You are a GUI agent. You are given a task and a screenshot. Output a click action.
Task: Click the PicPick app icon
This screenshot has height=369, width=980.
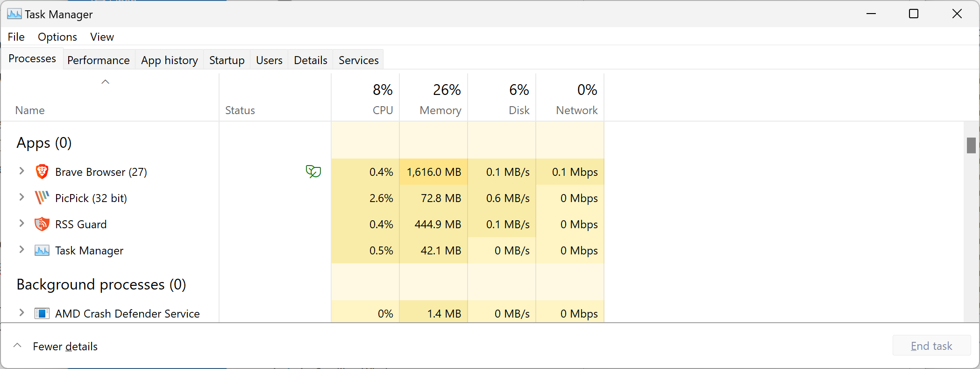42,198
